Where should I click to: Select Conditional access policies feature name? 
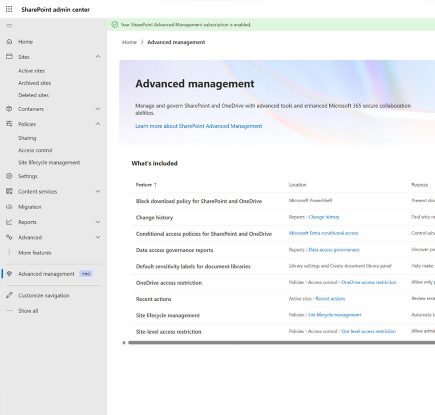204,234
